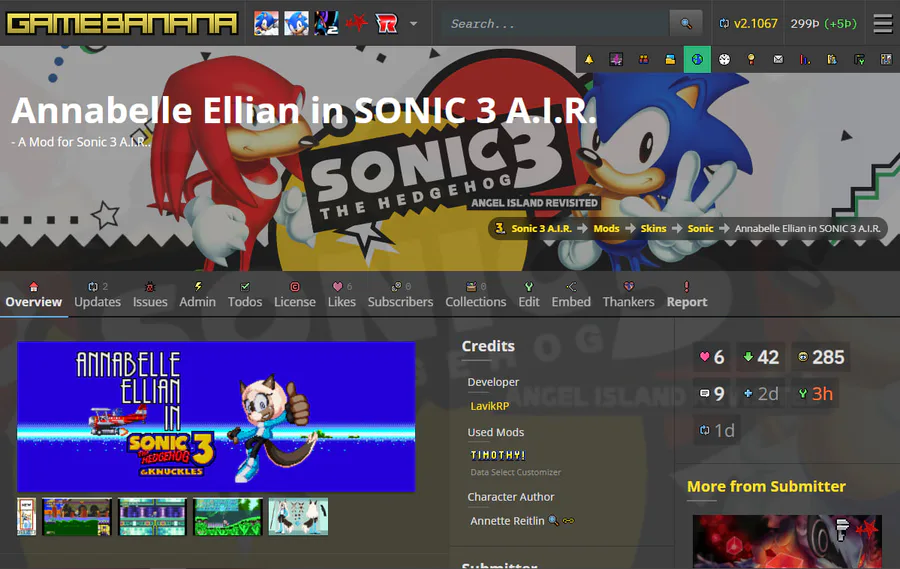Click the 3h modified stat

(x=816, y=394)
